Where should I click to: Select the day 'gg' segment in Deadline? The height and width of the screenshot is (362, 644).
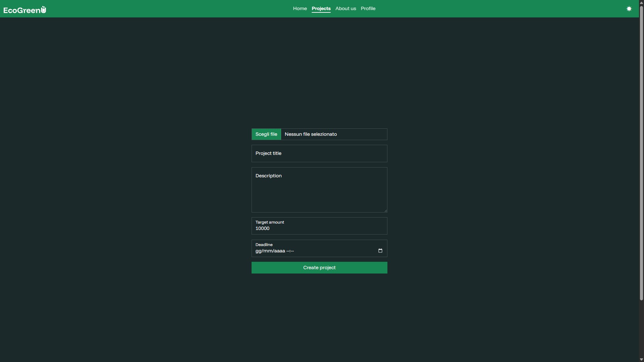coord(258,251)
